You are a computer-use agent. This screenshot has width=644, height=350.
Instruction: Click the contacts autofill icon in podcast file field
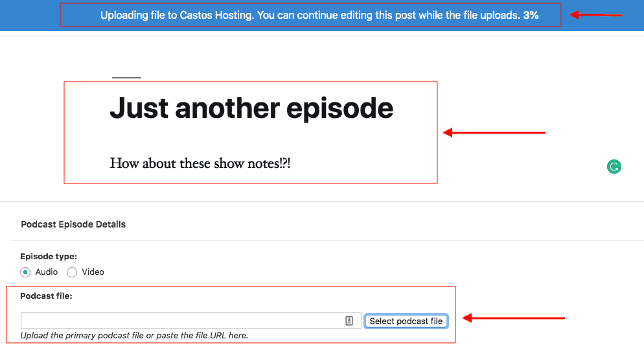click(x=349, y=321)
